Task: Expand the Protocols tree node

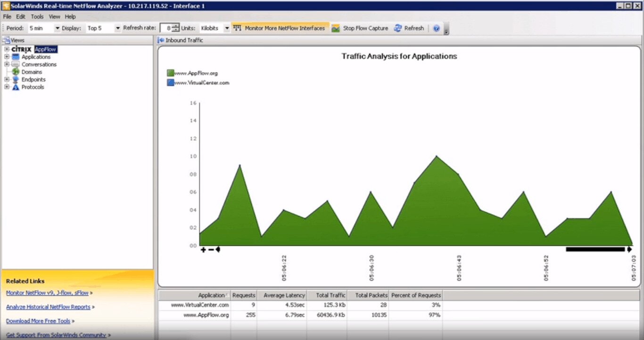Action: [x=7, y=87]
